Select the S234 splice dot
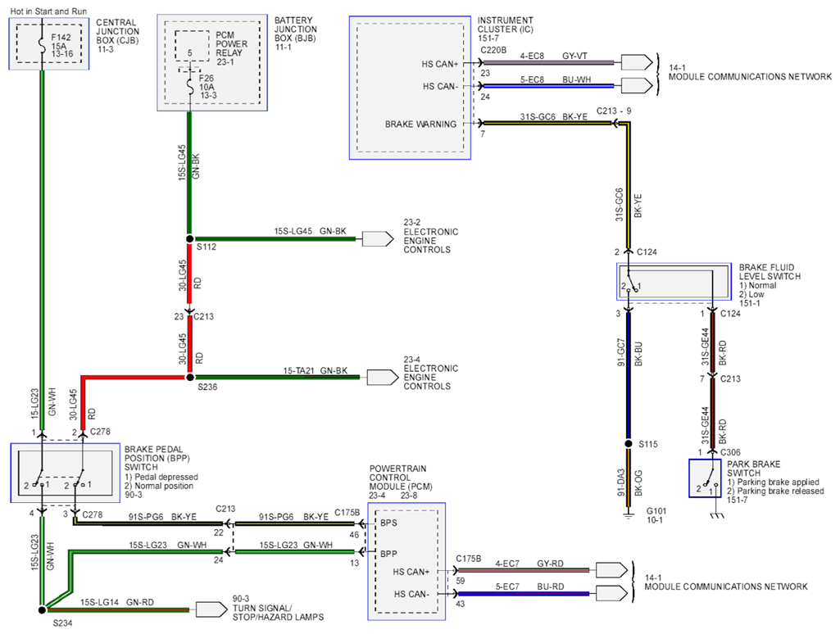Screen dimensions: 840x634 43,610
